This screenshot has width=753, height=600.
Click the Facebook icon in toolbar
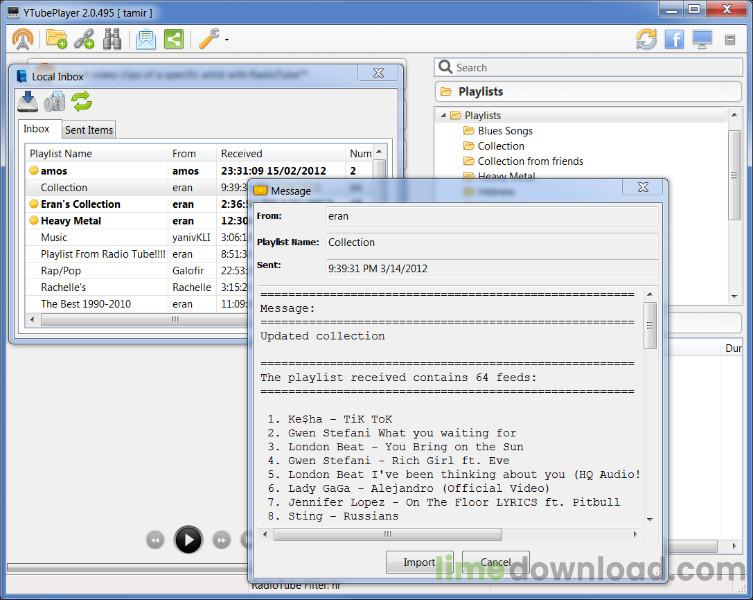pyautogui.click(x=674, y=39)
